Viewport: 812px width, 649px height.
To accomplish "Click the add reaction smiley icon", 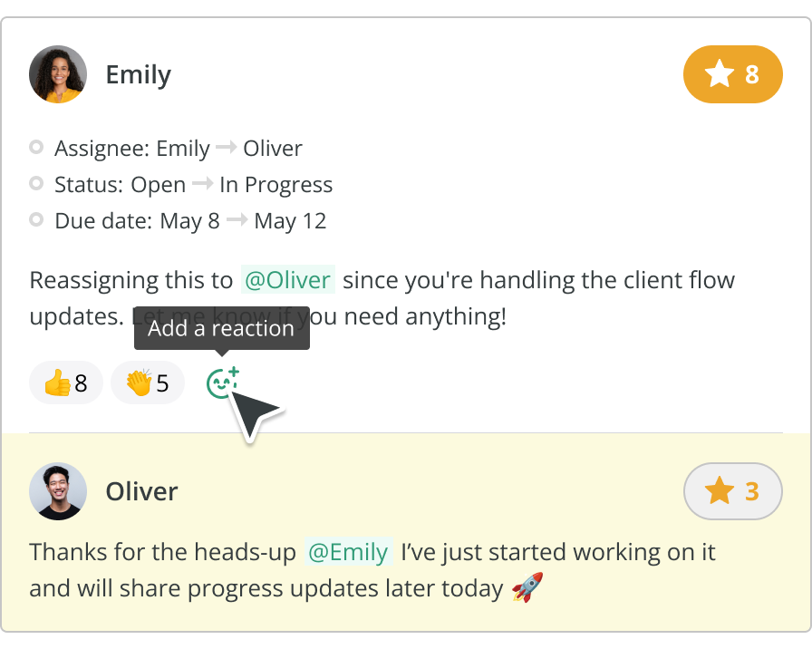I will coord(220,383).
